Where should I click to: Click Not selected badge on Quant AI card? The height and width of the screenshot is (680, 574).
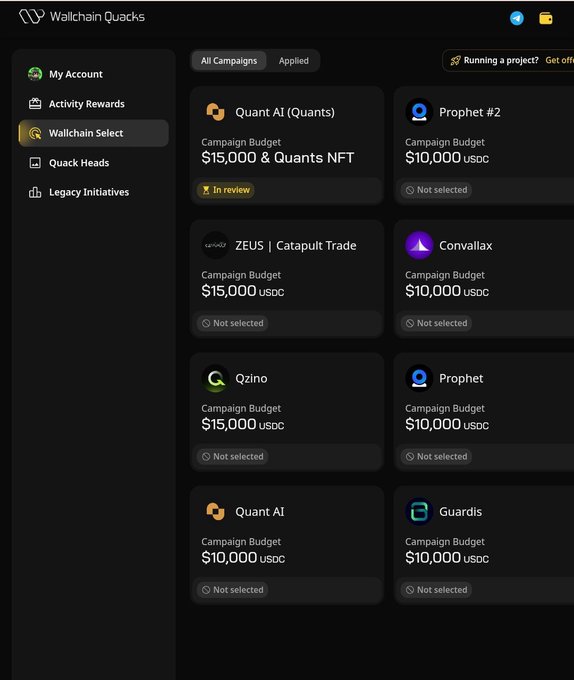233,590
